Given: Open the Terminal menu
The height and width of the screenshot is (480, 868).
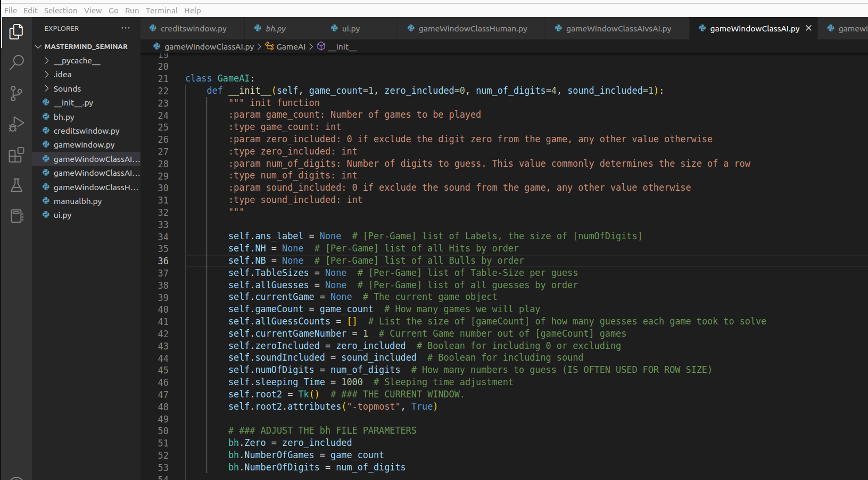Looking at the screenshot, I should coord(161,10).
